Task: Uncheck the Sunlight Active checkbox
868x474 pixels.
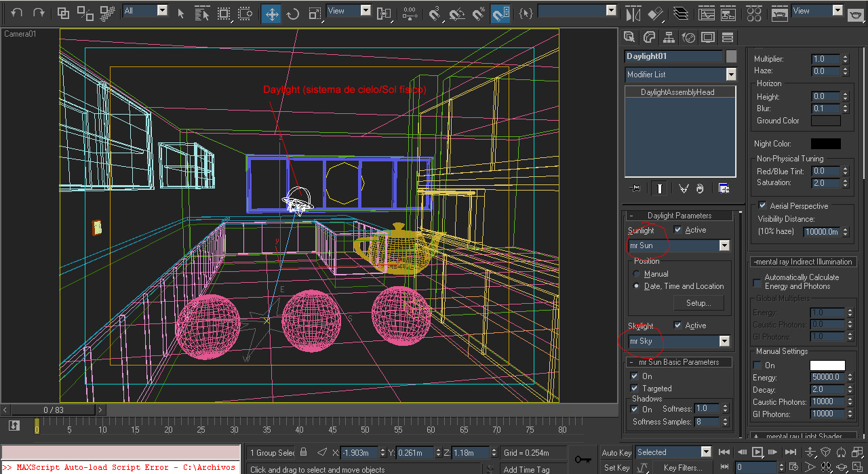Action: 677,230
